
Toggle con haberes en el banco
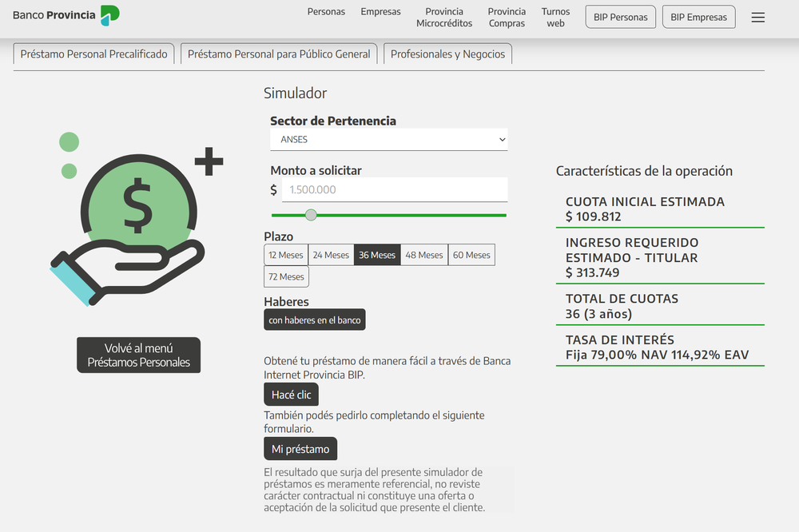pyautogui.click(x=314, y=320)
